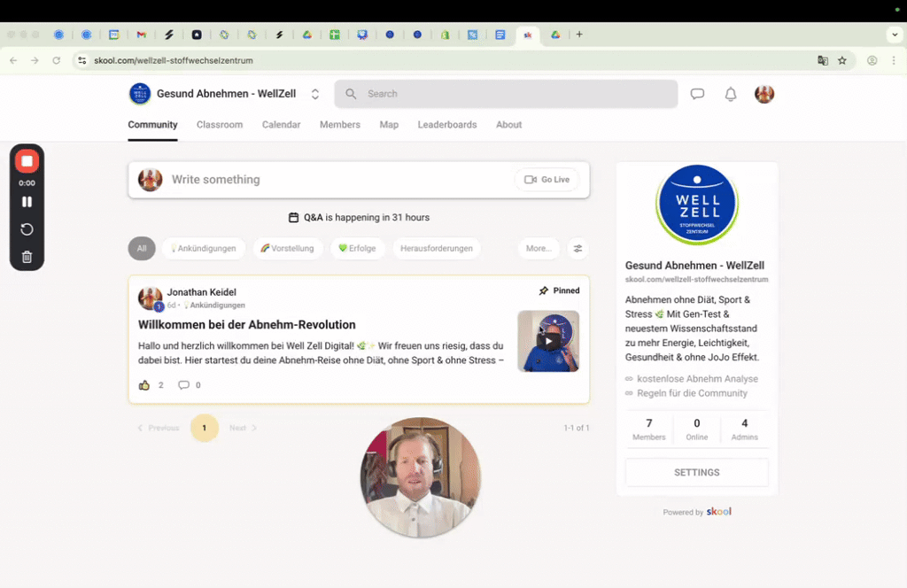Open profile avatar menu in header
Viewport: 907px width, 588px height.
764,94
